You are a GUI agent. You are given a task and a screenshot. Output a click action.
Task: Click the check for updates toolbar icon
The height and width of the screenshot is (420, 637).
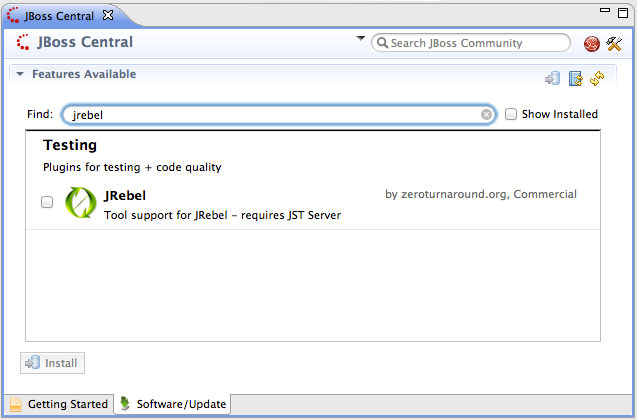(x=575, y=78)
